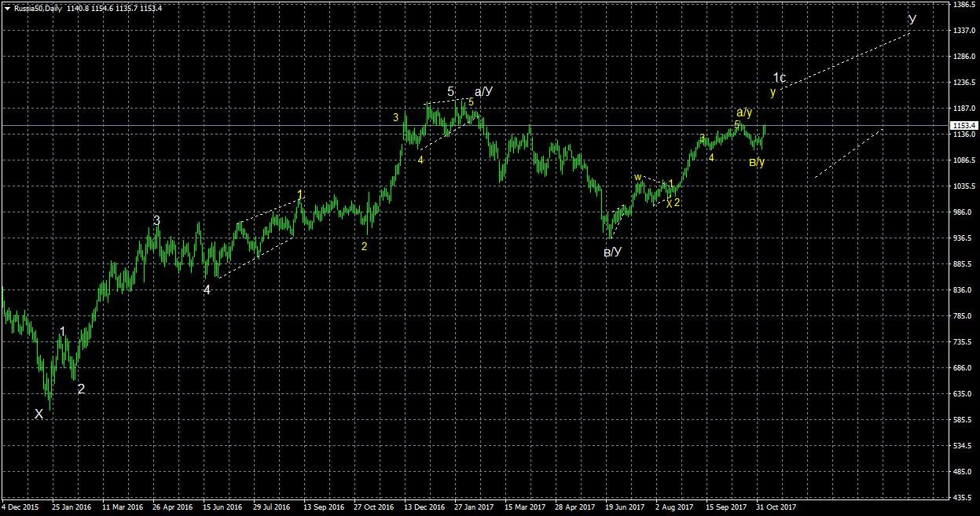Select the yellow w wave label
Viewport: 980px width, 516px height.
[x=638, y=177]
